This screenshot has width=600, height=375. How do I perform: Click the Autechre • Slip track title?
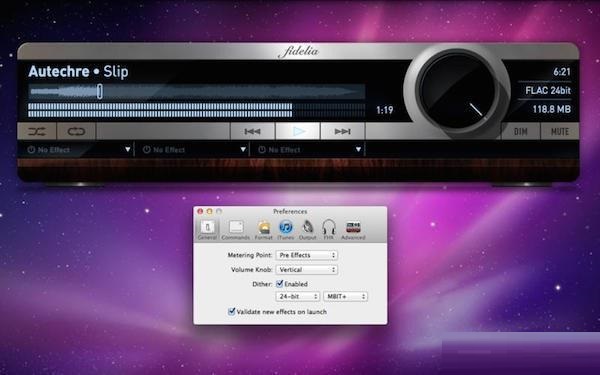point(78,72)
